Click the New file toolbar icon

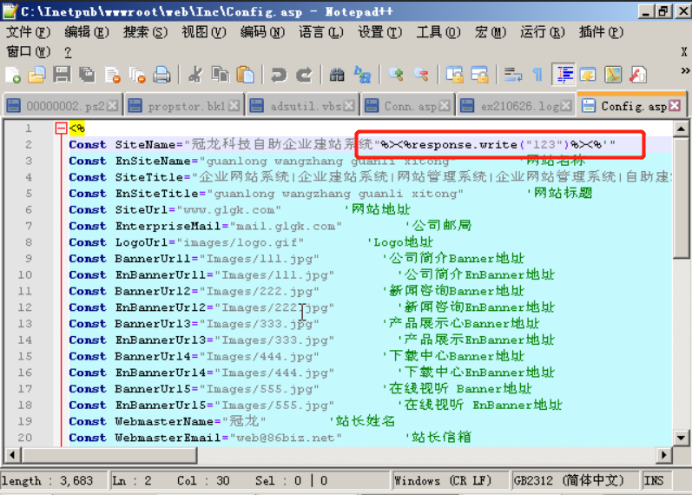pyautogui.click(x=13, y=75)
